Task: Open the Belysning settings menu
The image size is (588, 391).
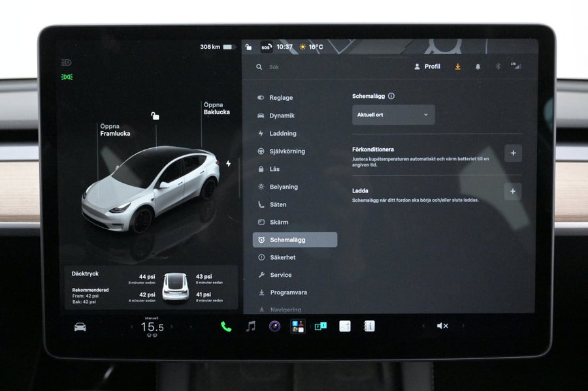Action: 278,187
